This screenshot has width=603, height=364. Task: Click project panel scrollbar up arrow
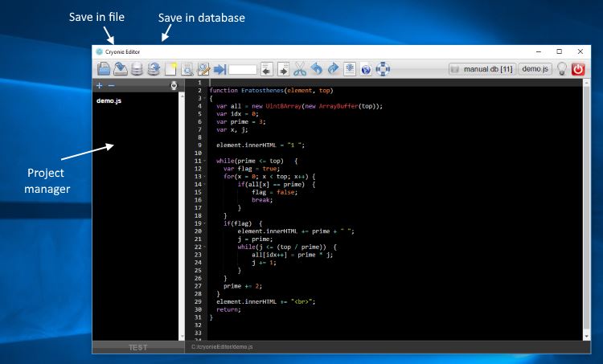click(182, 96)
